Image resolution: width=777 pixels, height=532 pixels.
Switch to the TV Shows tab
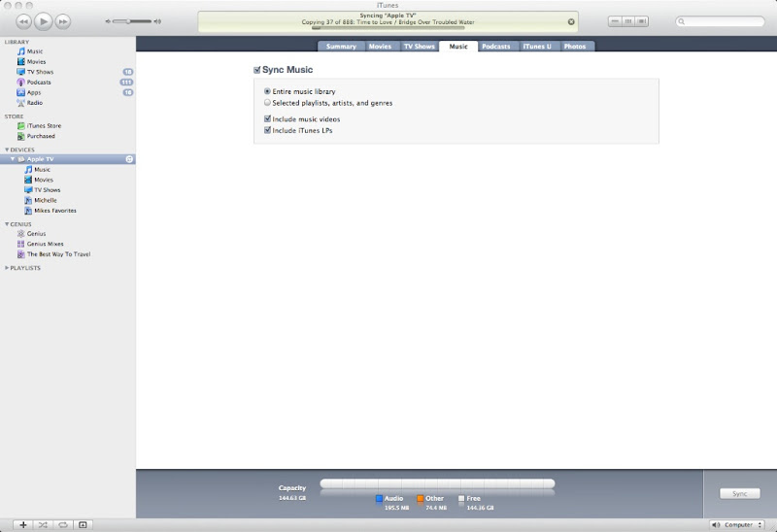point(420,46)
